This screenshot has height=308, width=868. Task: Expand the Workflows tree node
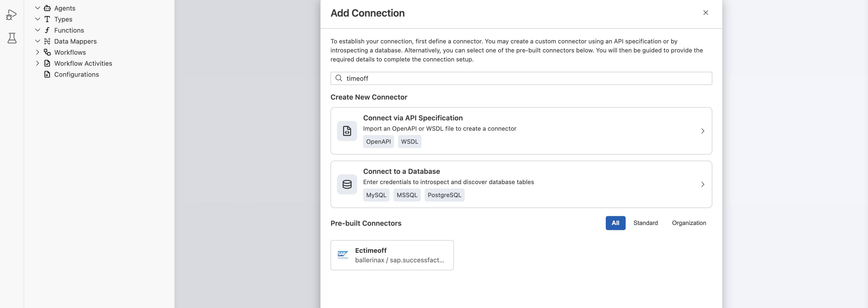[37, 52]
